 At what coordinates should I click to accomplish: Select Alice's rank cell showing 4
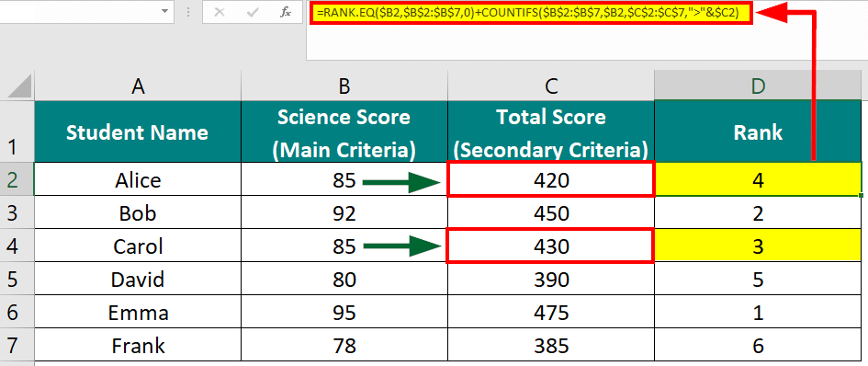(758, 179)
